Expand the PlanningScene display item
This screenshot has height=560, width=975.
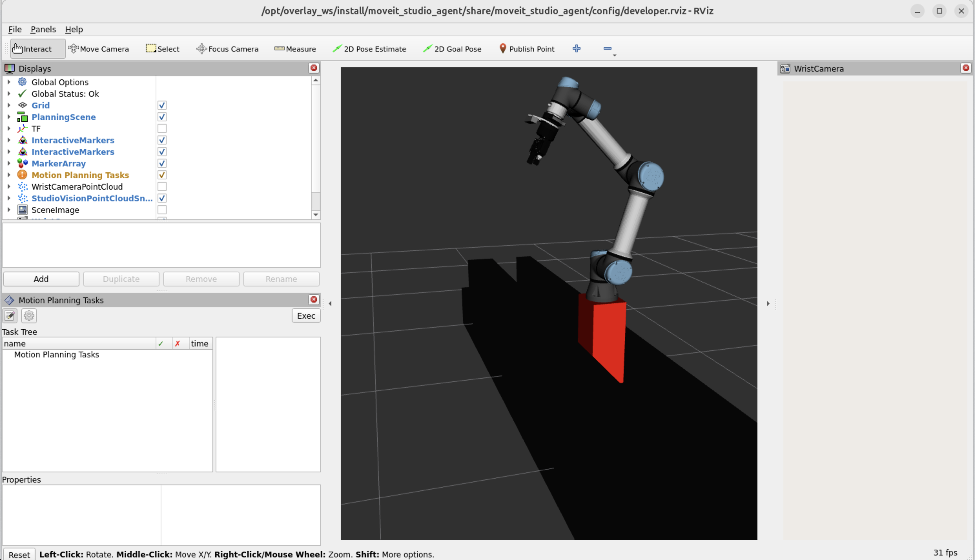click(9, 117)
